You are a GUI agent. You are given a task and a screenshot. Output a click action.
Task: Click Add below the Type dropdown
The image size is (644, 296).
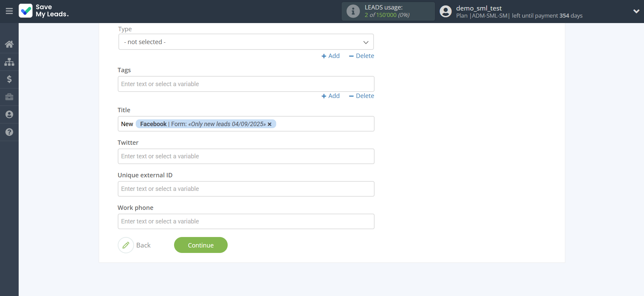(330, 56)
